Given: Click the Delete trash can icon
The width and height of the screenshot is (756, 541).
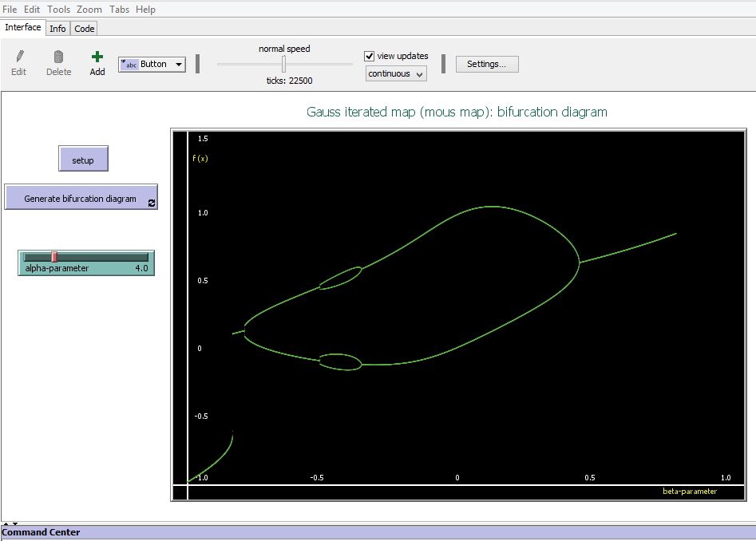Looking at the screenshot, I should pyautogui.click(x=58, y=57).
